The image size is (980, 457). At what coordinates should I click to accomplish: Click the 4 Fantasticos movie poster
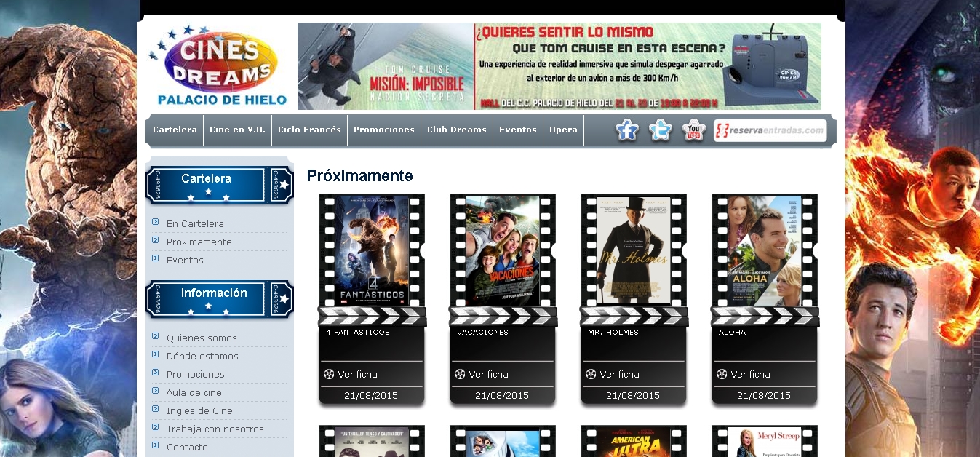click(372, 250)
